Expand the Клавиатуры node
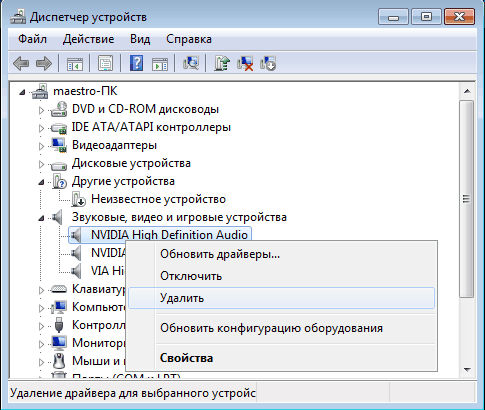The width and height of the screenshot is (485, 410). click(x=41, y=290)
